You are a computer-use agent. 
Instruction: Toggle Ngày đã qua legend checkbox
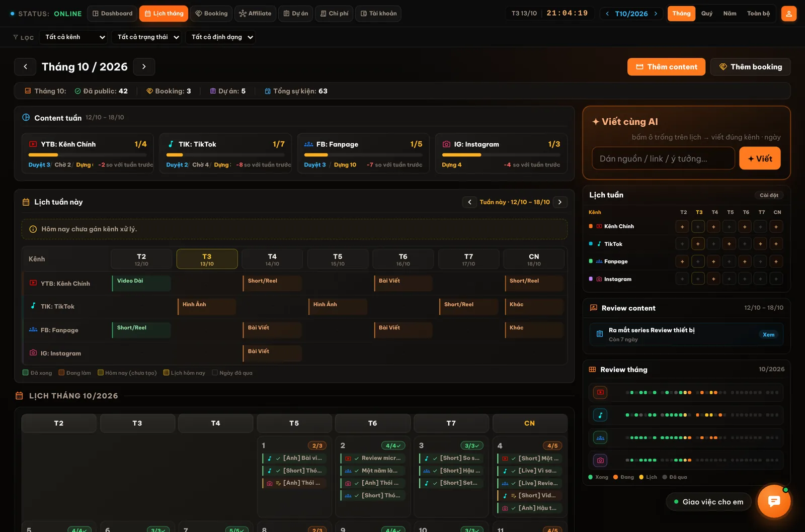point(215,373)
